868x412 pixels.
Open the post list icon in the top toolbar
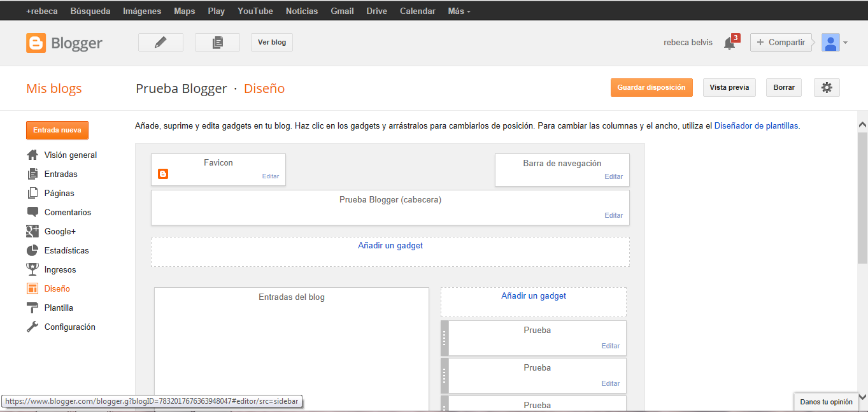pyautogui.click(x=217, y=42)
